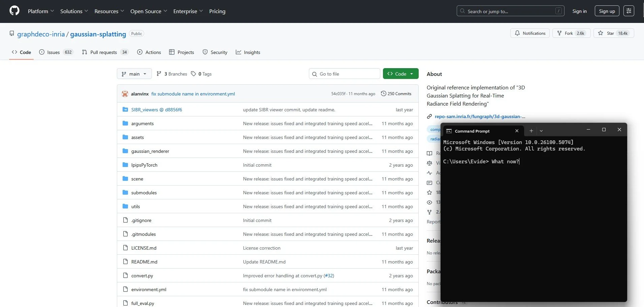Open the full_eval.py file link
Image resolution: width=644 pixels, height=307 pixels.
tap(142, 303)
